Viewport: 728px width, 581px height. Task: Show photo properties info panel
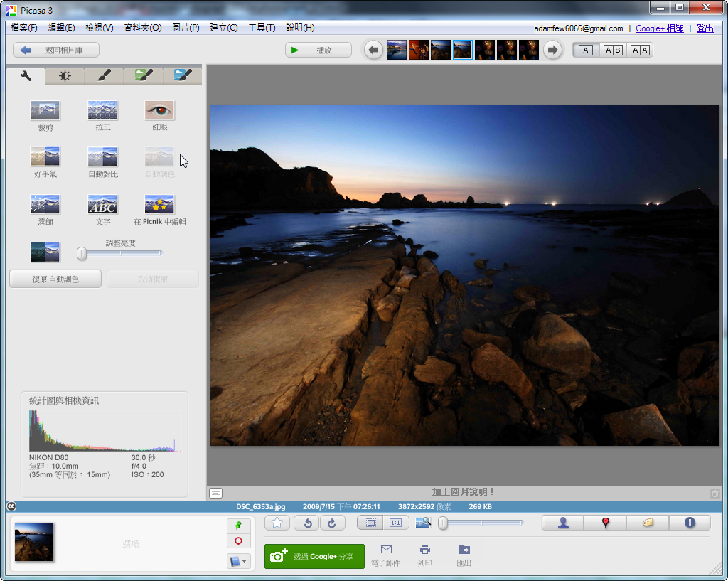[689, 523]
